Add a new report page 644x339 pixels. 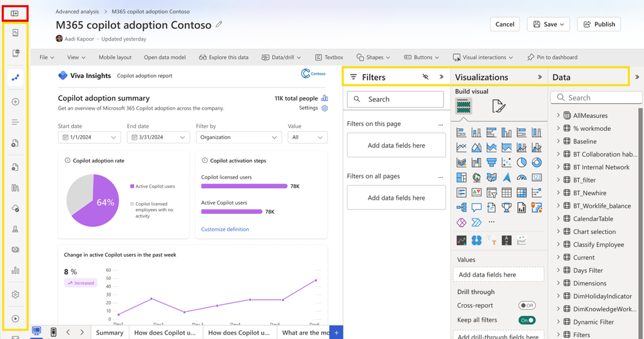point(336,333)
